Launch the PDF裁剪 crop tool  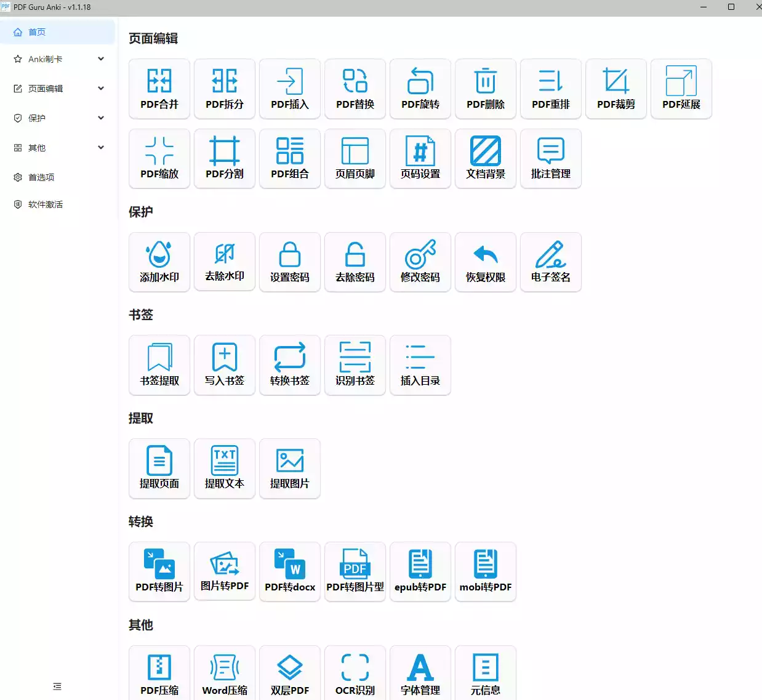(x=616, y=89)
